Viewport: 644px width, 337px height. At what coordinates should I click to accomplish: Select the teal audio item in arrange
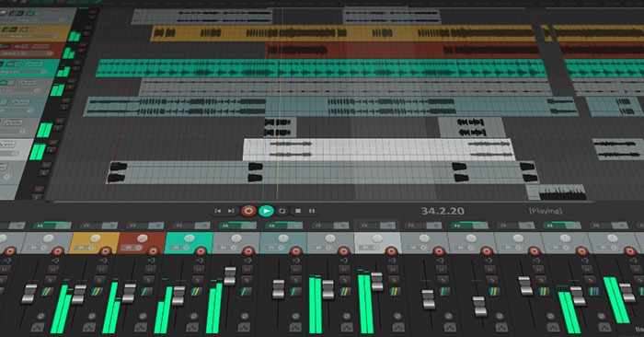321,68
